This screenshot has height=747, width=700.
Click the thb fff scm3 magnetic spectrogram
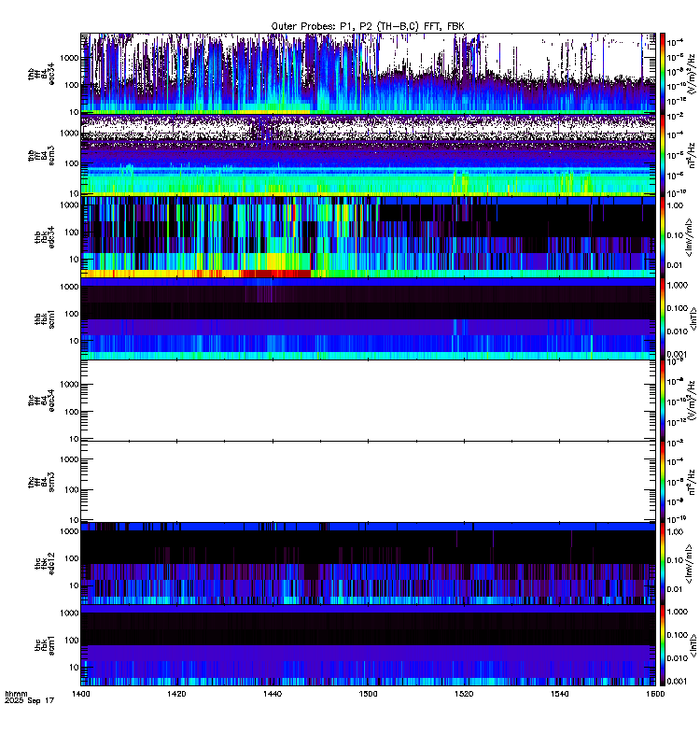pos(368,155)
